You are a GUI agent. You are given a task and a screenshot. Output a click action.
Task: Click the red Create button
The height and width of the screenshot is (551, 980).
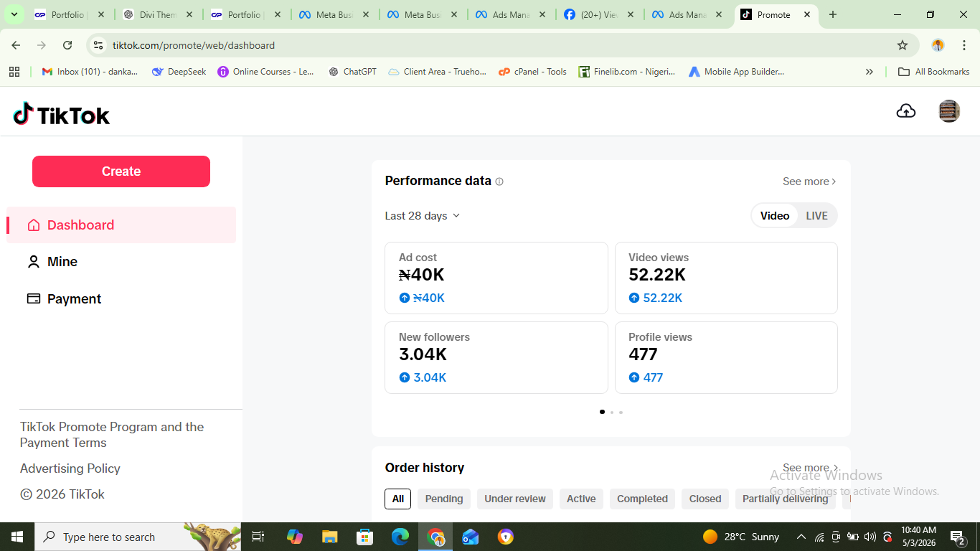pyautogui.click(x=121, y=171)
